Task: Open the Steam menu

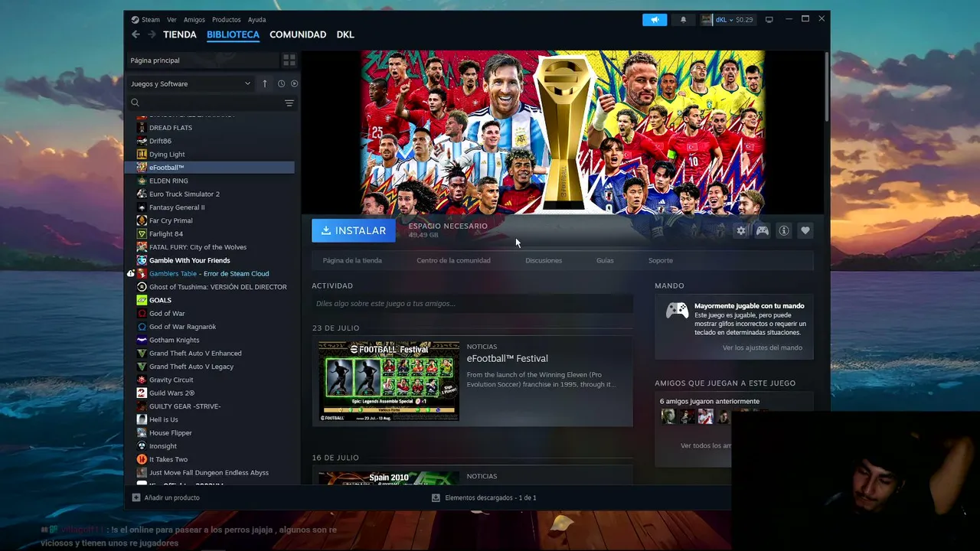Action: [151, 20]
